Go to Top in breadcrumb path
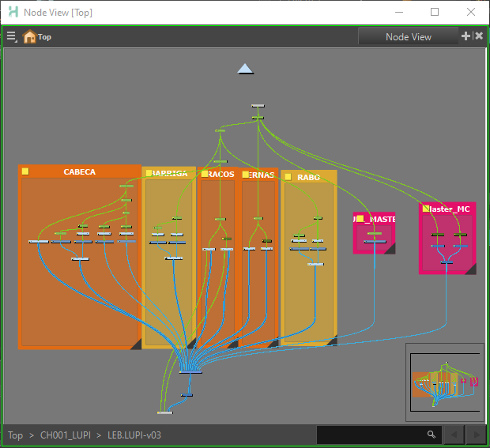Image resolution: width=490 pixels, height=448 pixels. [15, 435]
